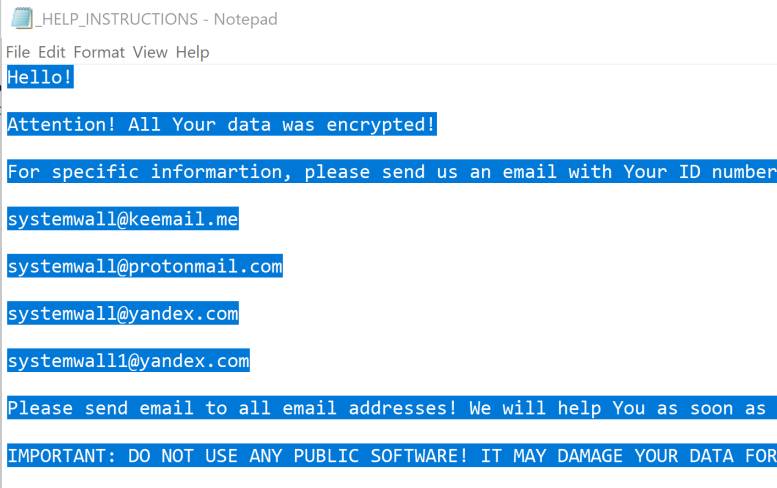Click the "Please send email to all" line

tap(390, 408)
